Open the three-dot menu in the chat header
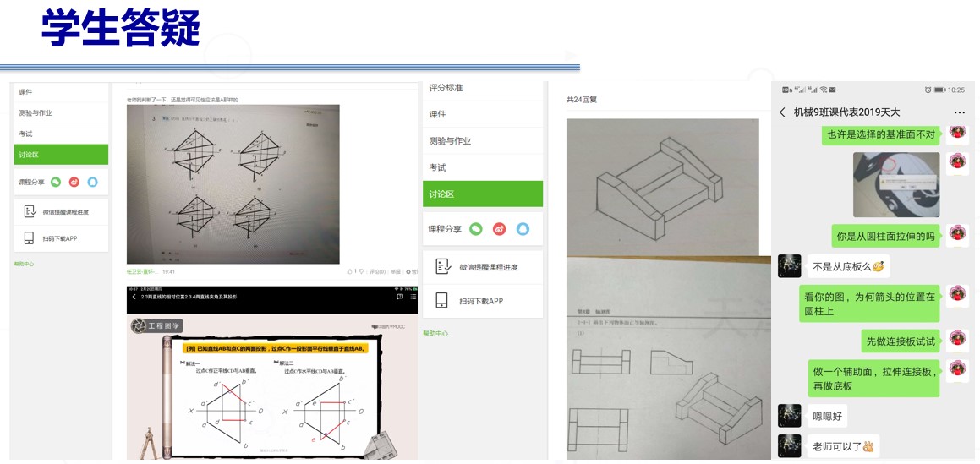Viewport: 980px width, 464px height. [959, 112]
